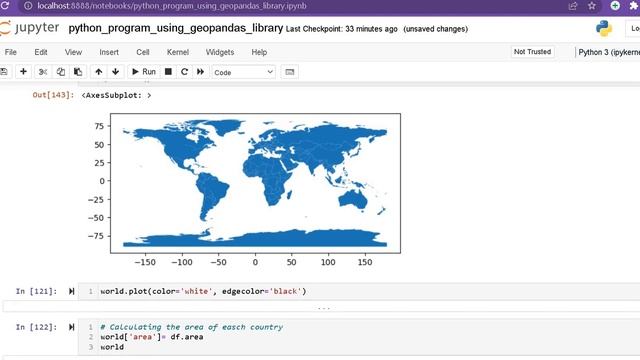Save notebook with the floppy disk icon
The image size is (640, 360).
(x=4, y=72)
